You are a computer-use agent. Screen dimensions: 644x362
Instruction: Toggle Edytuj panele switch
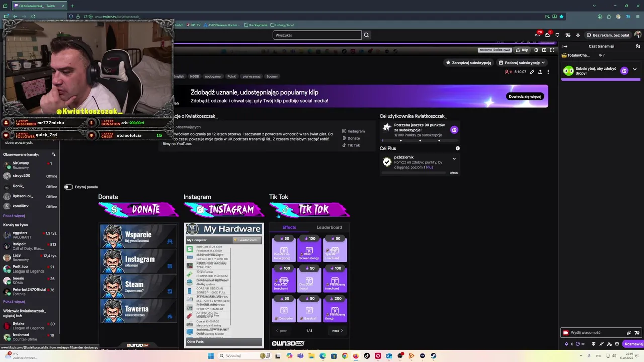tap(68, 187)
